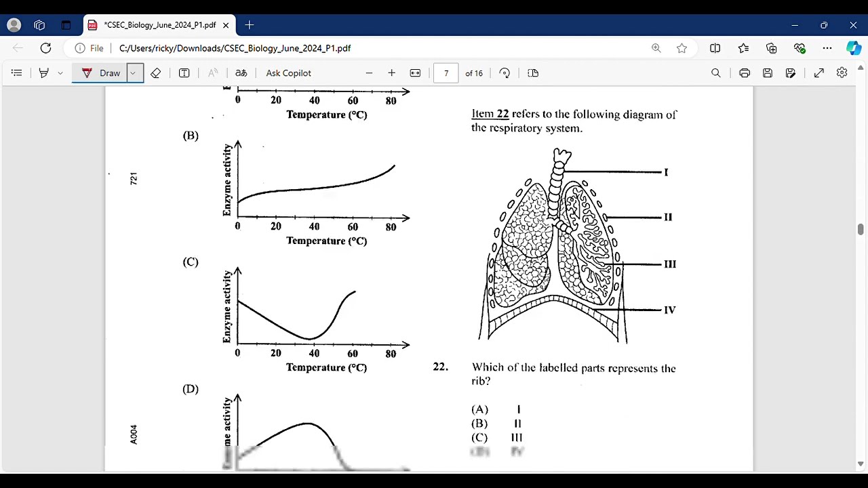This screenshot has width=868, height=488.
Task: Close the CSEC_Biology_June_2024_P1.pdf tab
Action: pyautogui.click(x=226, y=25)
